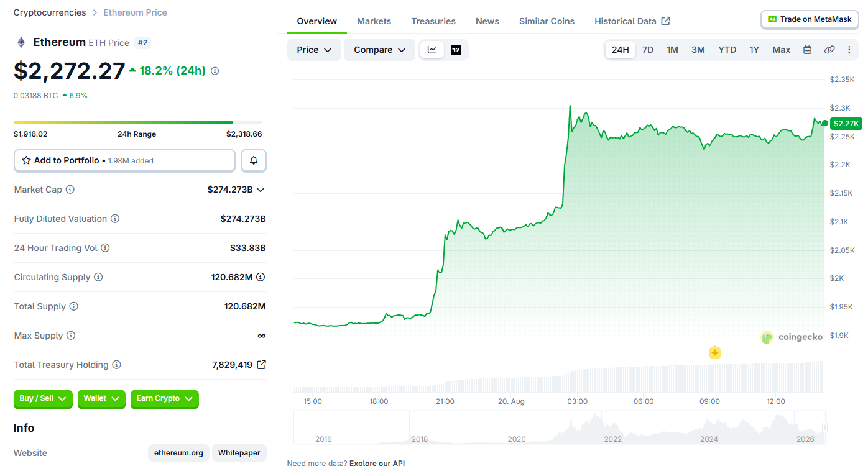Image resolution: width=868 pixels, height=466 pixels.
Task: Select 24H time range
Action: [620, 50]
